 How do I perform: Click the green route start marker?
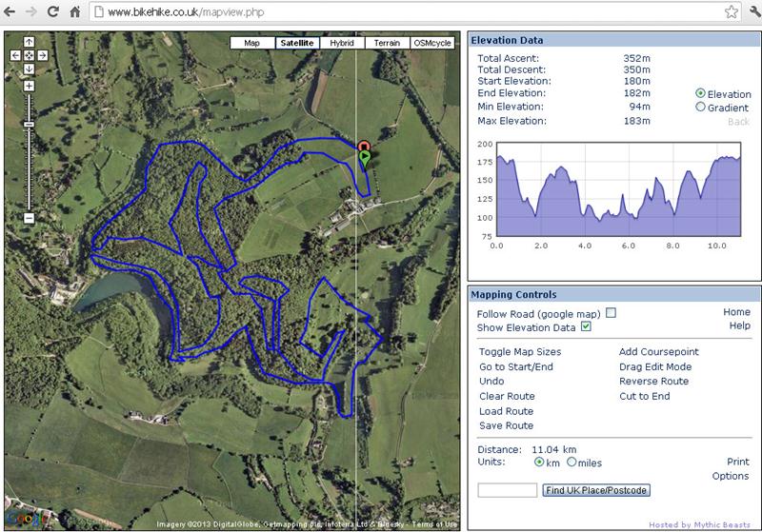[364, 158]
